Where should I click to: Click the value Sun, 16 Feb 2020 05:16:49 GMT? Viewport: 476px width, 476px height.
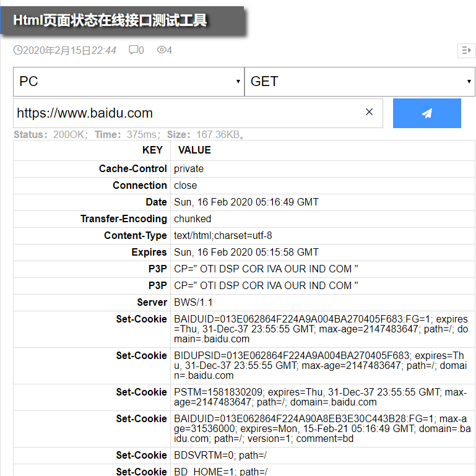coord(246,202)
